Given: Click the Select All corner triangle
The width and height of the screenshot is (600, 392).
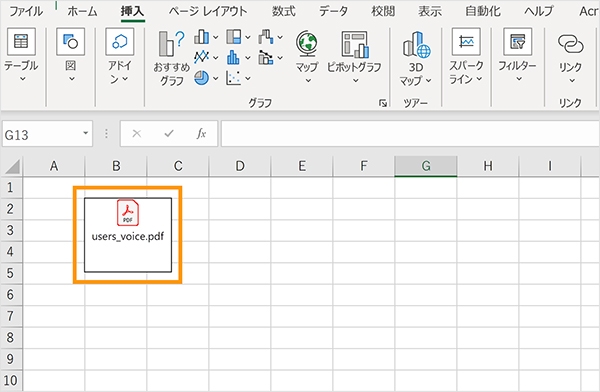Looking at the screenshot, I should [13, 167].
